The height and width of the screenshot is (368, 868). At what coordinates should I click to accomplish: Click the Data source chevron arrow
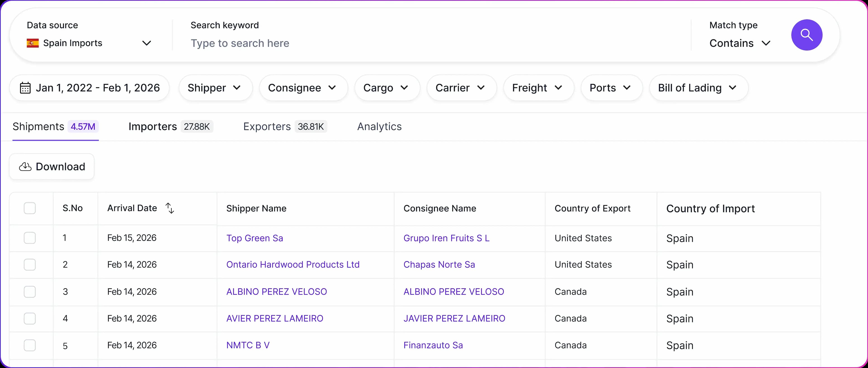coord(146,43)
